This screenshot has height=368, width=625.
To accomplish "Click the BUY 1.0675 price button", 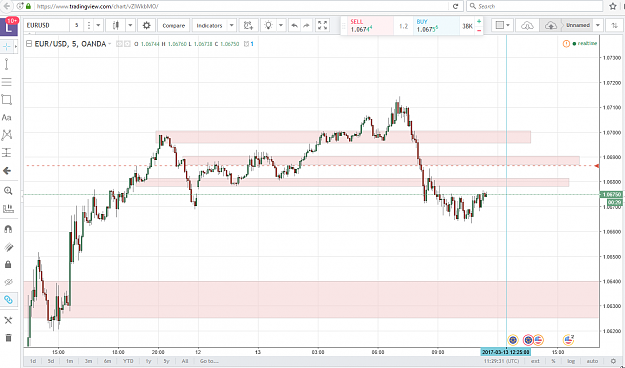I will coord(436,26).
